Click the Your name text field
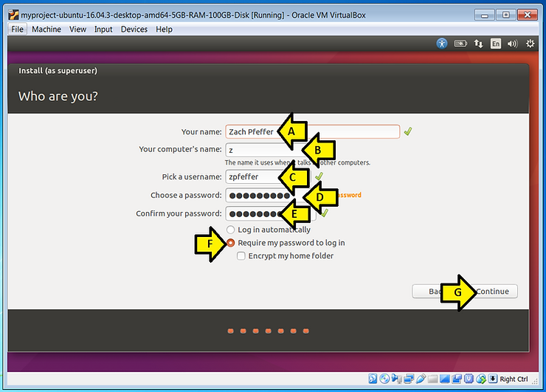 click(312, 131)
